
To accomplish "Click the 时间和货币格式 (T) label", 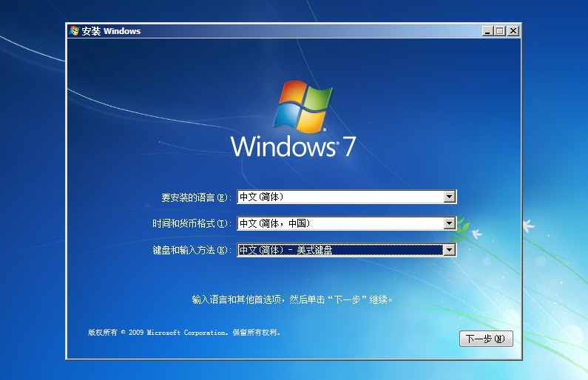I will coord(192,224).
